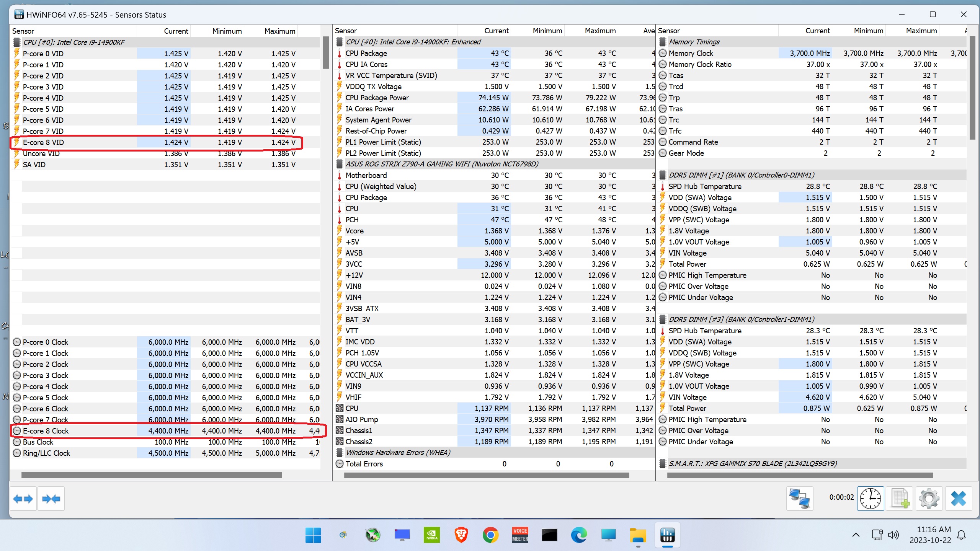Select the Gear Mode row

[812, 153]
